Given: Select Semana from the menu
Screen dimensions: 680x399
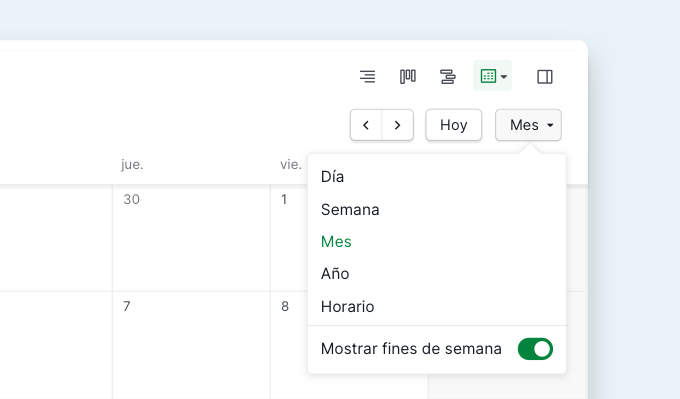Looking at the screenshot, I should pos(437,209).
